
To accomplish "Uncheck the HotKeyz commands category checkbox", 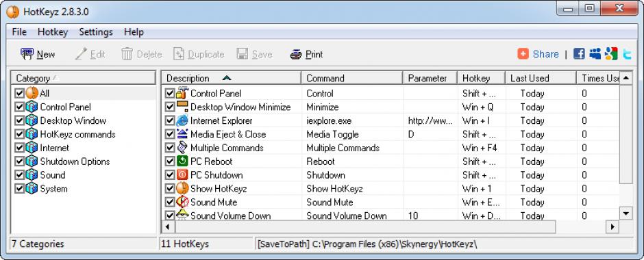I will point(19,134).
